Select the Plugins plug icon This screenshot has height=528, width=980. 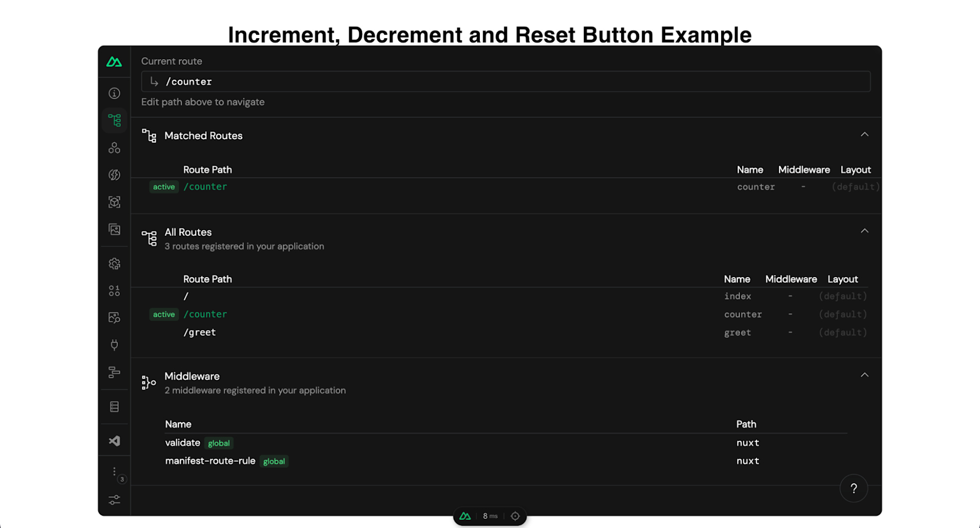click(114, 345)
